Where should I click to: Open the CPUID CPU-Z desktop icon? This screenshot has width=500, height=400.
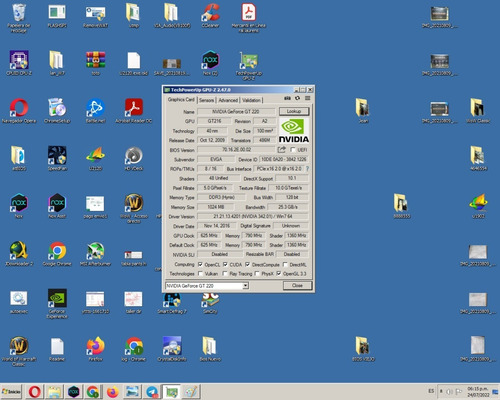click(x=19, y=63)
